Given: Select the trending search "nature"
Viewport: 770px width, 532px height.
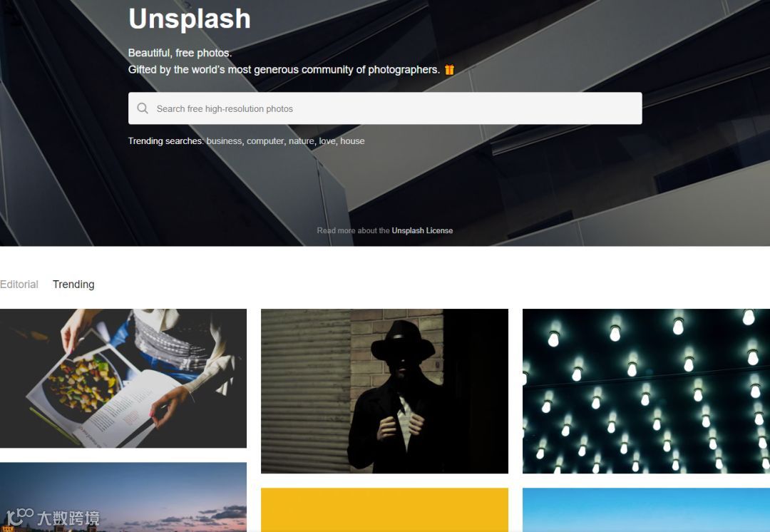Looking at the screenshot, I should coord(301,141).
